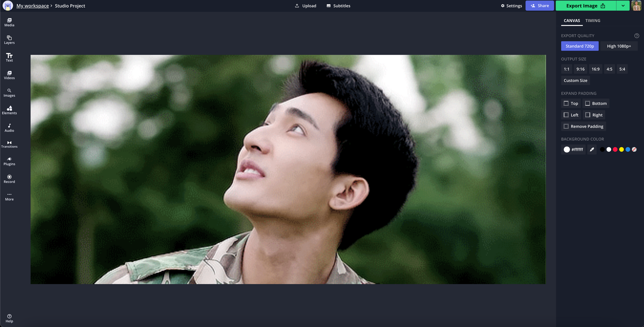
Task: Click Remove Padding button
Action: tap(583, 126)
